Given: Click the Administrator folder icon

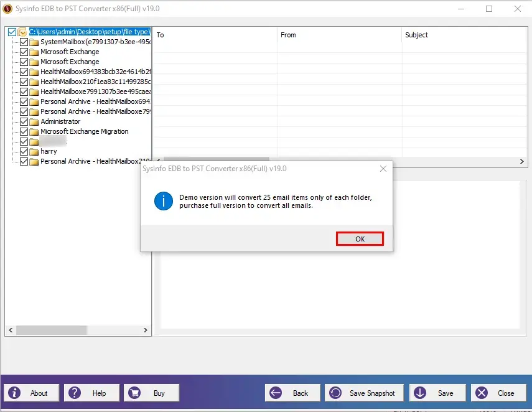Looking at the screenshot, I should [34, 122].
